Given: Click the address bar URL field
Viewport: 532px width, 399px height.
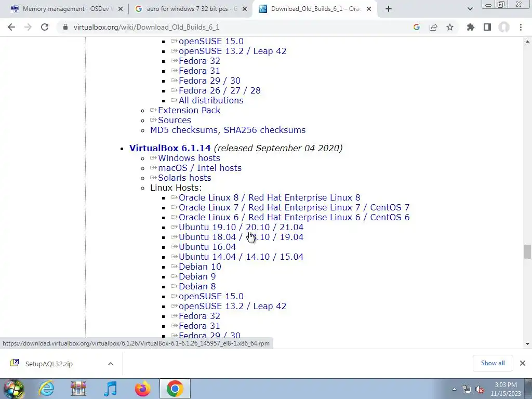Looking at the screenshot, I should click(234, 27).
